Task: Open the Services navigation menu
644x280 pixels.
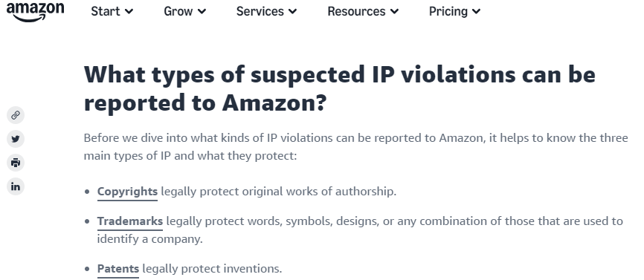Action: [266, 11]
